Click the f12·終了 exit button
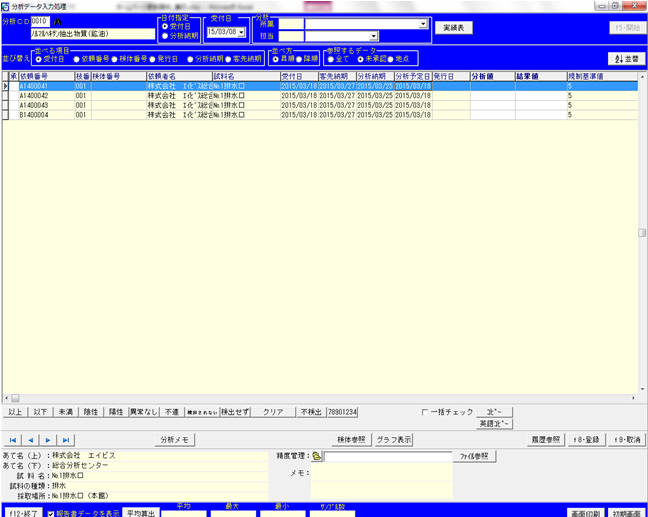 (23, 512)
